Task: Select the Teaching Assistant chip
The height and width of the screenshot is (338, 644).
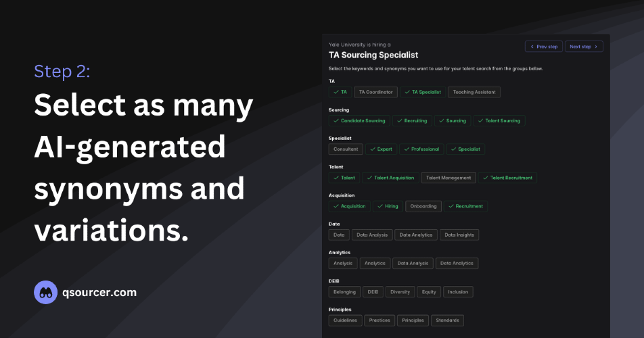Action: (x=474, y=93)
